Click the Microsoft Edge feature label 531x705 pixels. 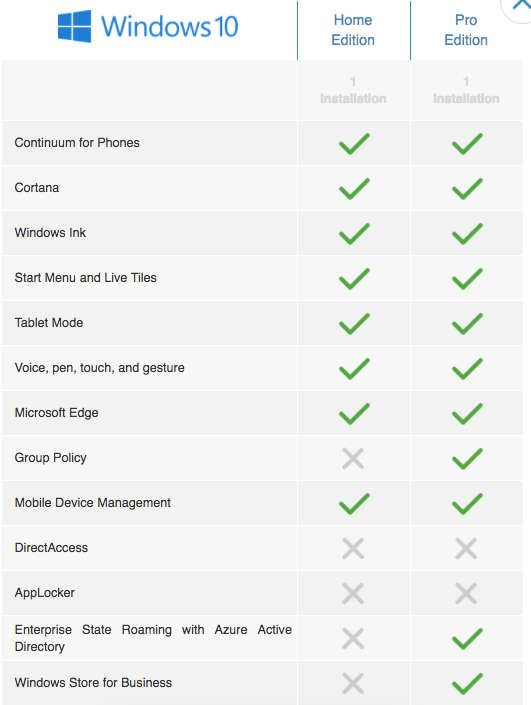pos(56,413)
